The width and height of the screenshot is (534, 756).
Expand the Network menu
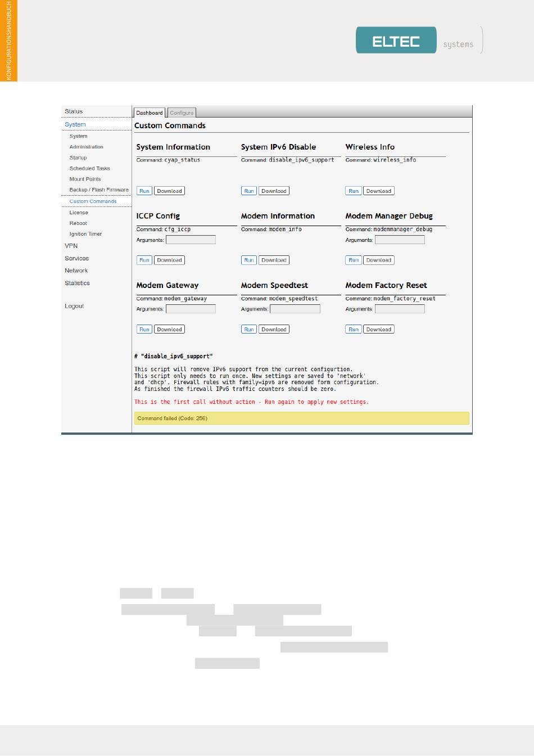76,271
